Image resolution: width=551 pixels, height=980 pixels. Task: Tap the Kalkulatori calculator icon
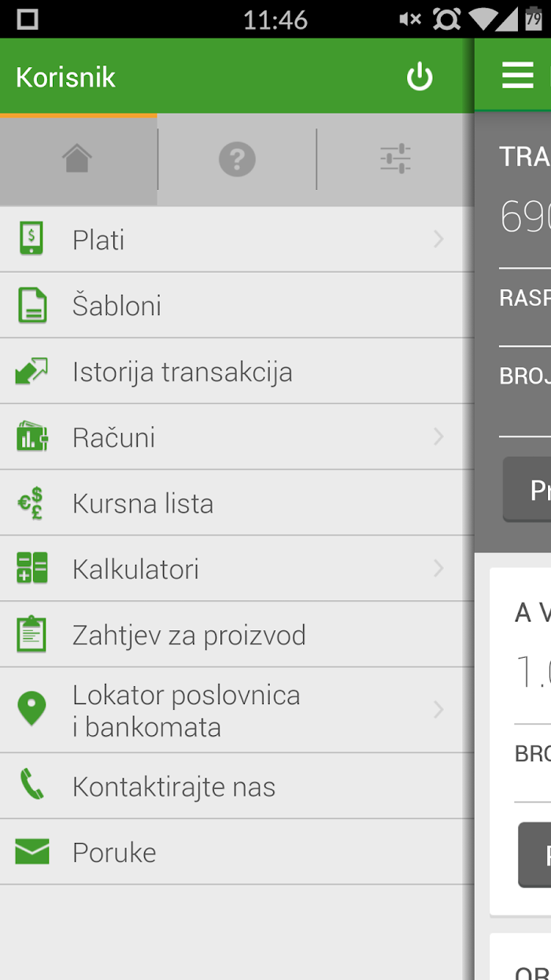tap(32, 568)
